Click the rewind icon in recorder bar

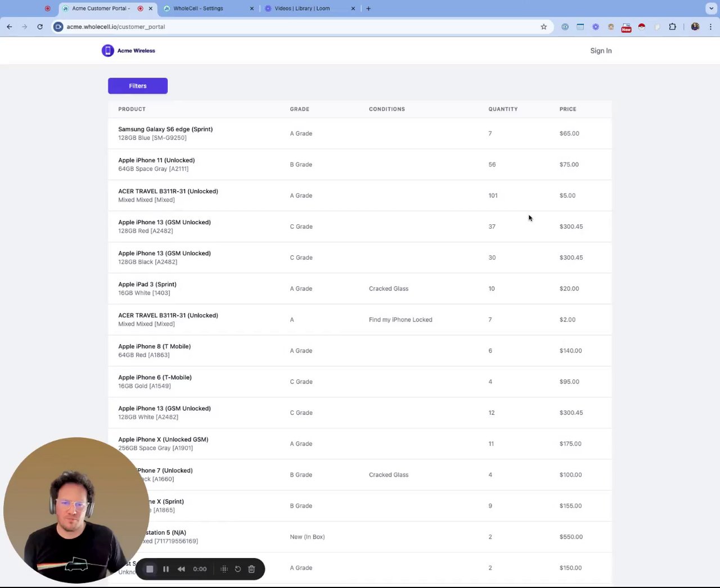[181, 569]
